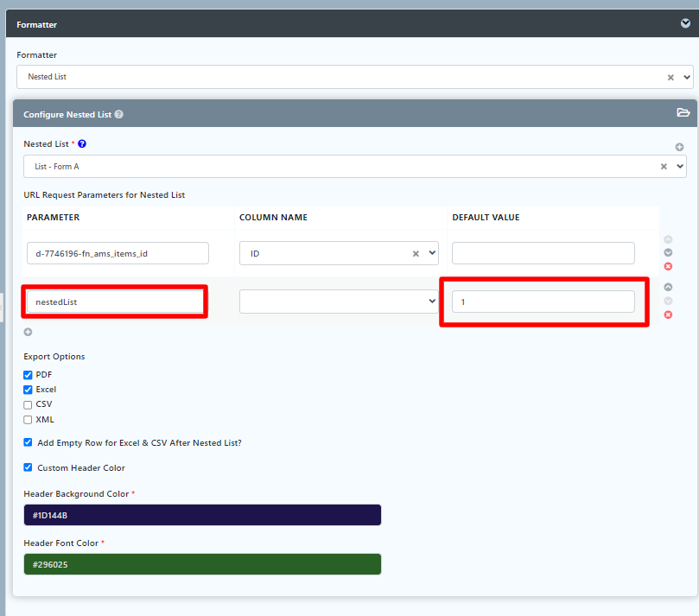Collapse the Formatter section chevron
This screenshot has height=616, width=699.
[685, 23]
